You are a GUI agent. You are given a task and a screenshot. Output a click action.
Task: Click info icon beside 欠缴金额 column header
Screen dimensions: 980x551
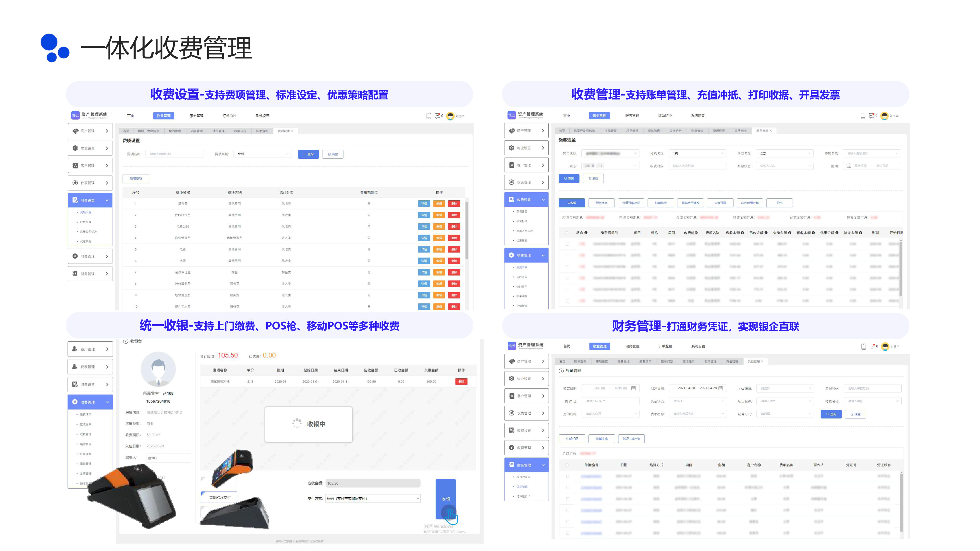(789, 233)
